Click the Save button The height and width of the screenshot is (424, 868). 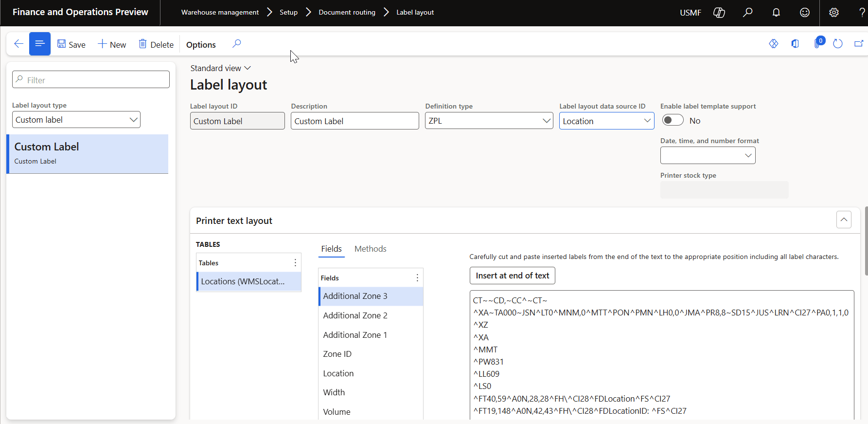click(x=71, y=44)
